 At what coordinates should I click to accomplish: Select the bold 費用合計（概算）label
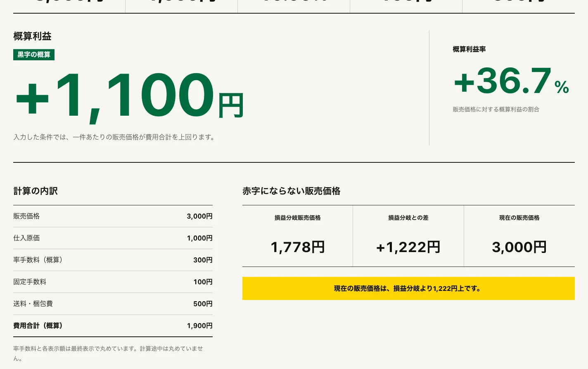38,326
